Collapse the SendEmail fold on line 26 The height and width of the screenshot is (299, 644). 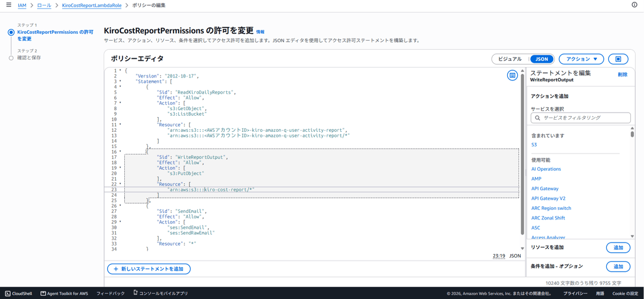pyautogui.click(x=120, y=206)
